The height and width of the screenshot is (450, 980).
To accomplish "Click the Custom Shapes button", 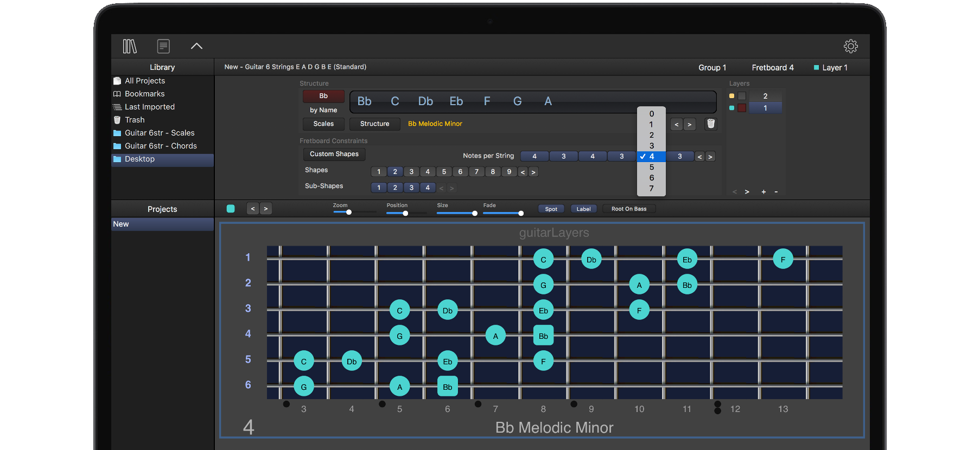I will [334, 154].
